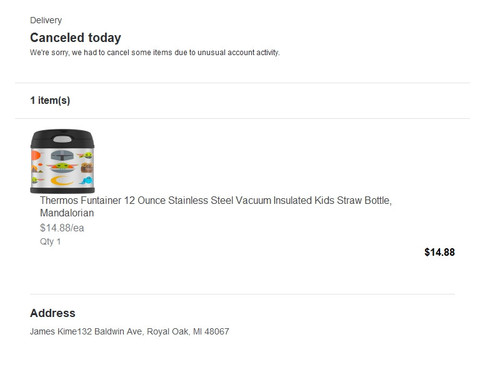Click the blue creature graphic on thermos
The image size is (500, 379).
(x=87, y=180)
